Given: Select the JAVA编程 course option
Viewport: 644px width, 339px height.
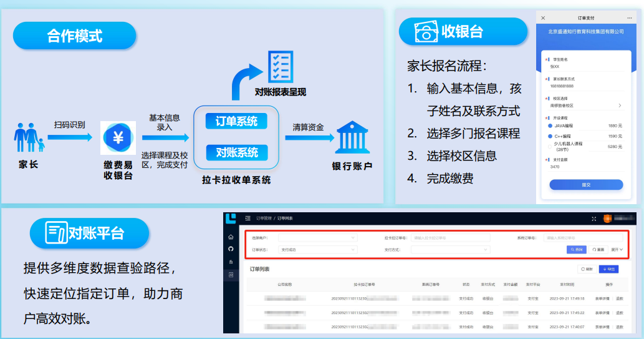Looking at the screenshot, I should point(550,126).
